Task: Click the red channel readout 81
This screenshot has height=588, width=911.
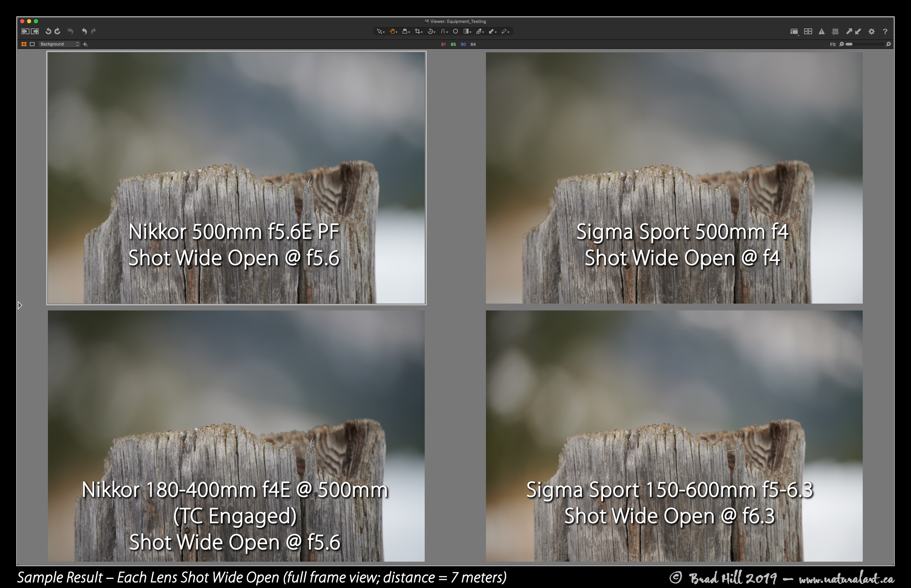Action: tap(443, 44)
